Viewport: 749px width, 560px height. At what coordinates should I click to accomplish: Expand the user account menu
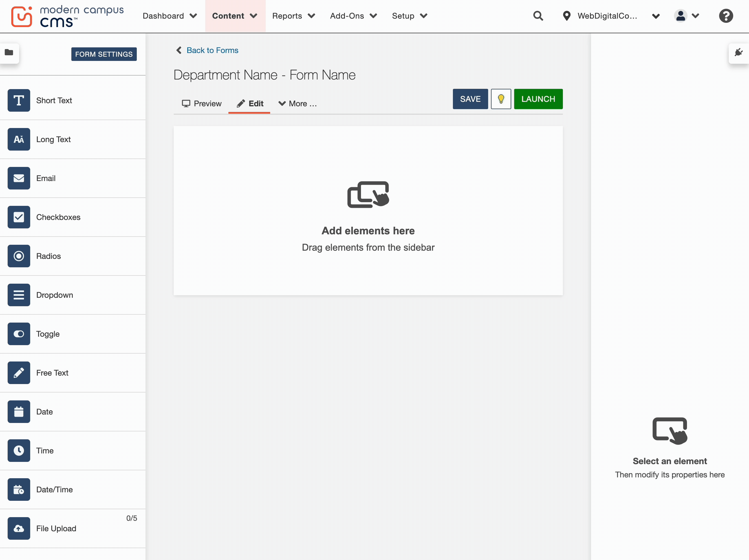tap(686, 16)
